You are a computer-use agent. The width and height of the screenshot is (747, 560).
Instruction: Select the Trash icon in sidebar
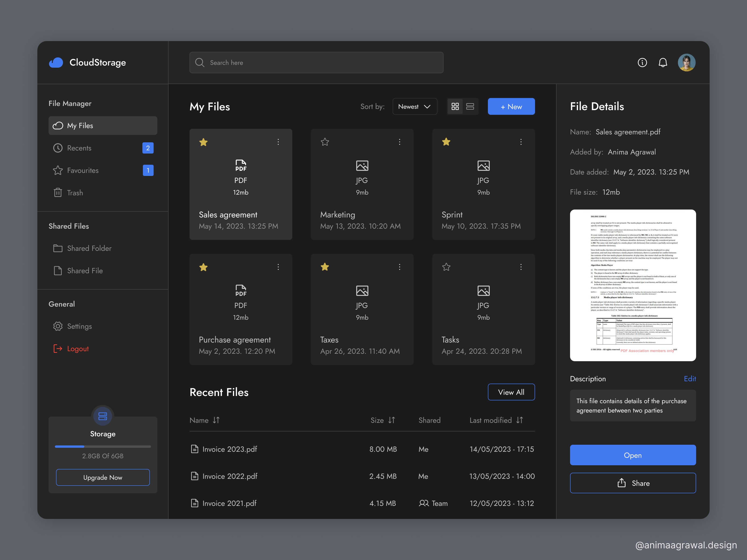click(58, 192)
